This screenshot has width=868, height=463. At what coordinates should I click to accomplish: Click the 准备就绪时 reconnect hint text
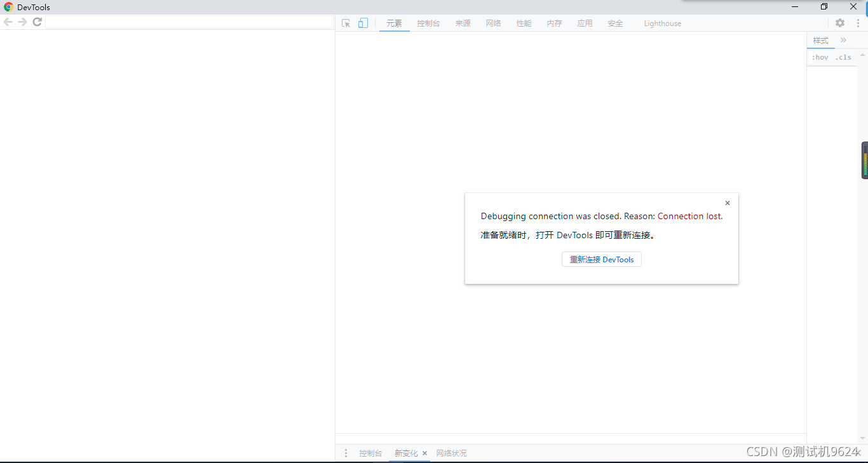567,235
